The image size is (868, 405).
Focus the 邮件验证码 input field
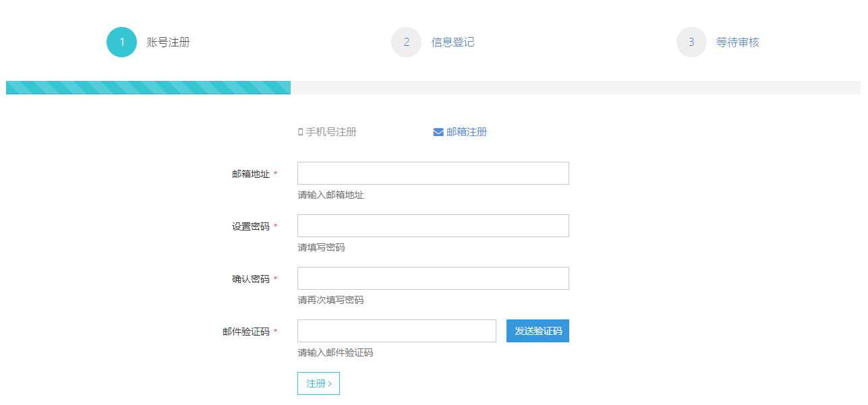[397, 331]
